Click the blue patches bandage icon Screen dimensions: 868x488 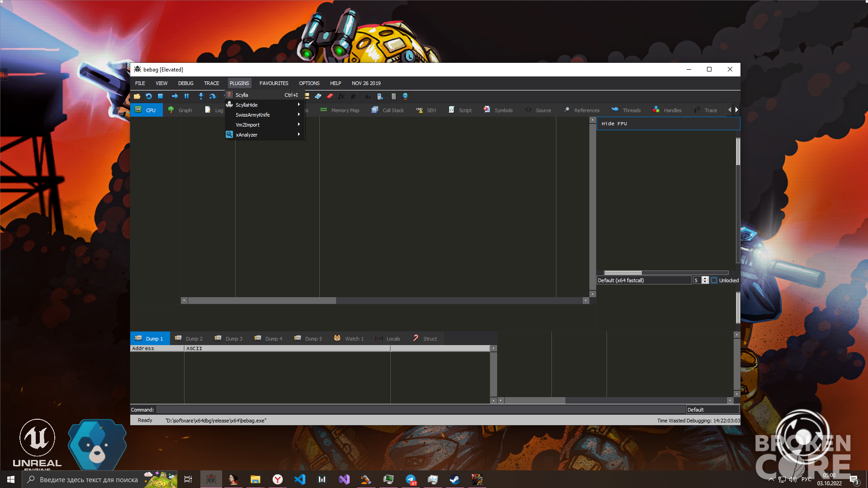click(x=318, y=96)
